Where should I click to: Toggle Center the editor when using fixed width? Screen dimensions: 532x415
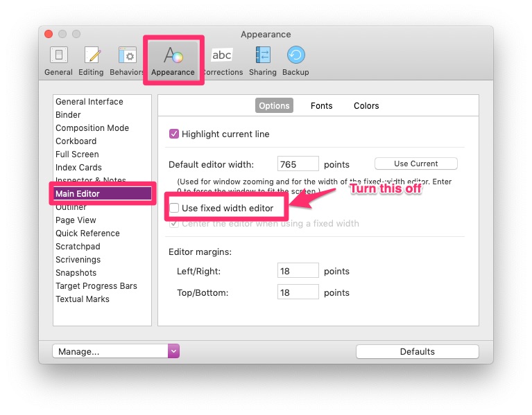click(x=174, y=224)
